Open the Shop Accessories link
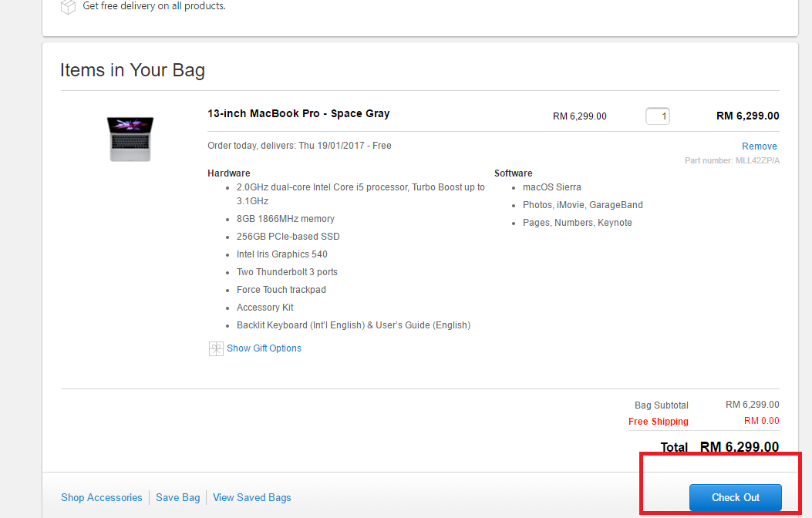812x518 pixels. [x=102, y=497]
